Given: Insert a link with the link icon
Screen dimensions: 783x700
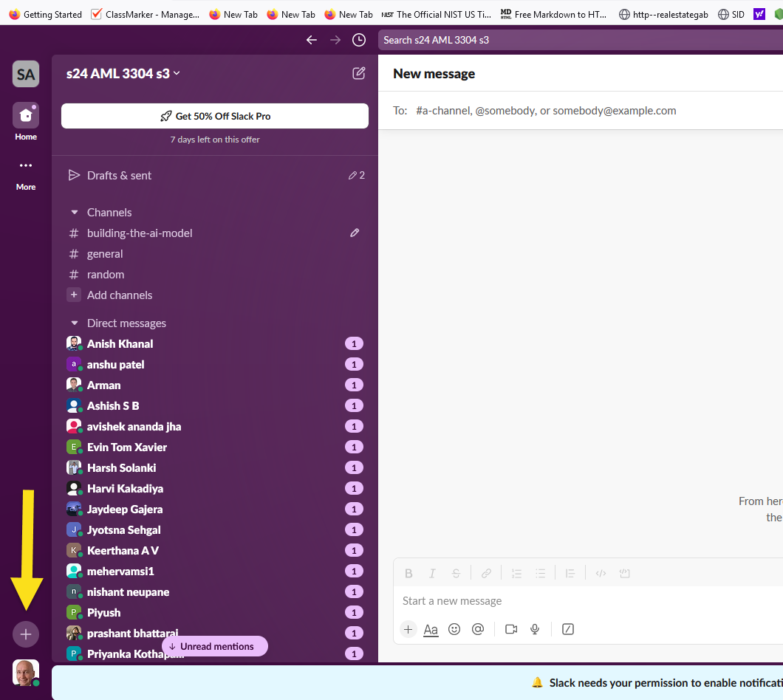Looking at the screenshot, I should (x=486, y=573).
